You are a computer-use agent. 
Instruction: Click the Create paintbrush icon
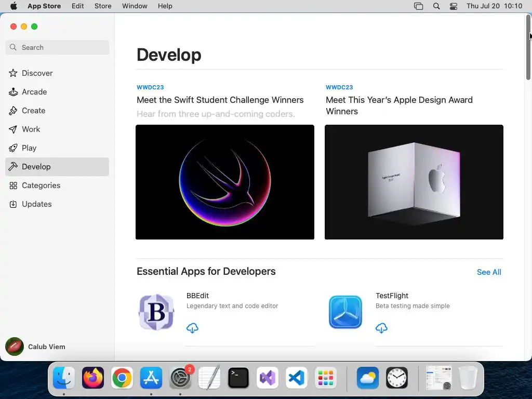[x=13, y=111]
